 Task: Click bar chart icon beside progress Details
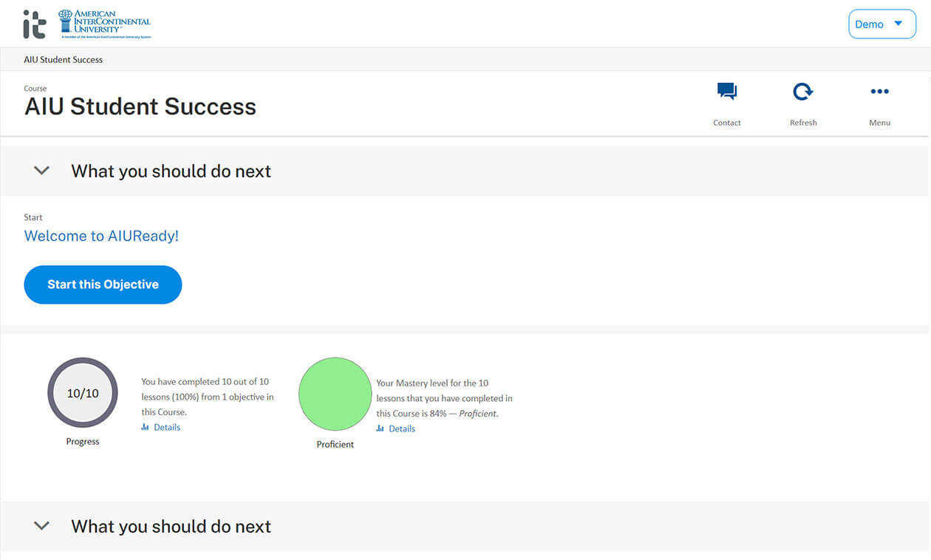[x=146, y=427]
